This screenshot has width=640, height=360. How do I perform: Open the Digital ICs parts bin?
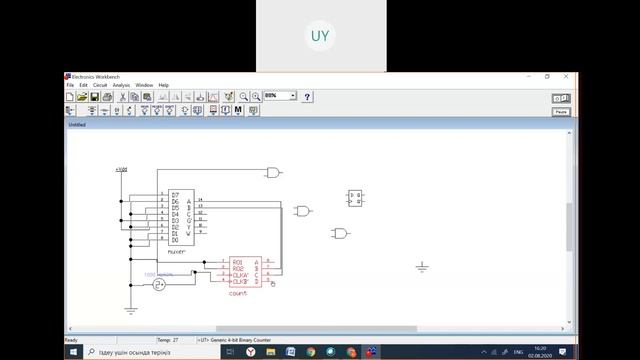click(x=169, y=110)
